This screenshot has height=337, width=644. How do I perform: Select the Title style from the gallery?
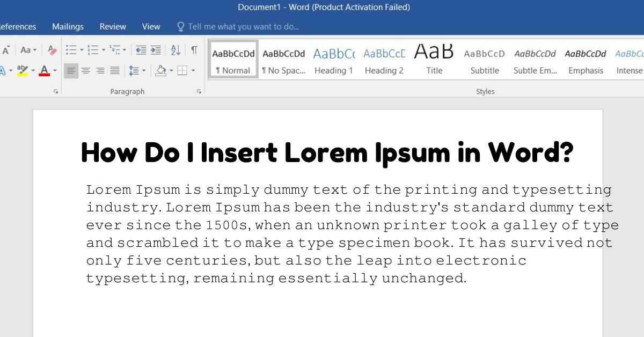tap(434, 60)
